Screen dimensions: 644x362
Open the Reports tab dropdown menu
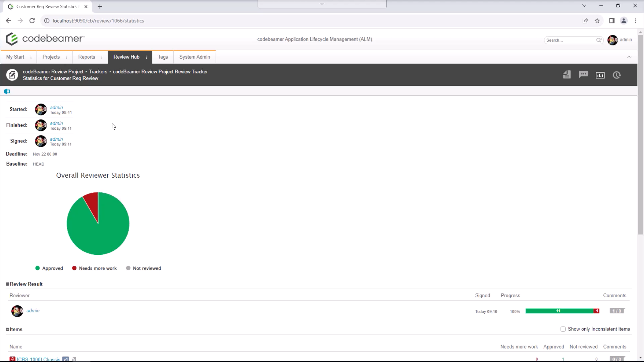coord(102,57)
